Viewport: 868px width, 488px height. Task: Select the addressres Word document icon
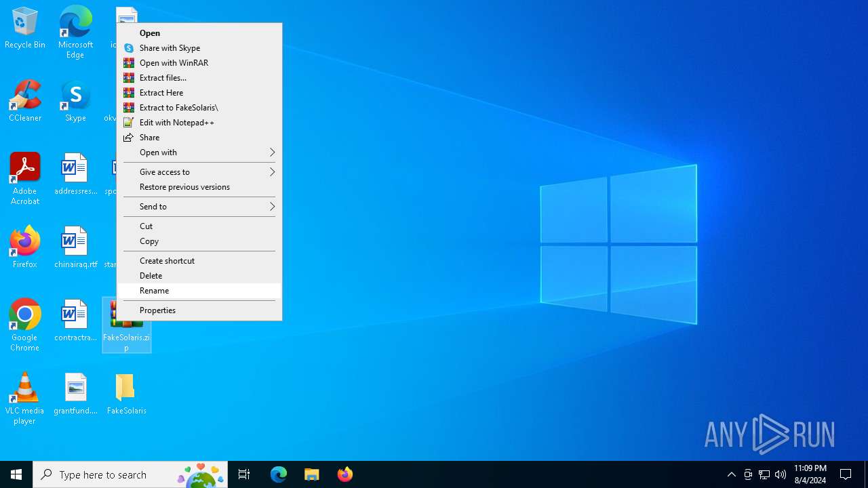[75, 174]
